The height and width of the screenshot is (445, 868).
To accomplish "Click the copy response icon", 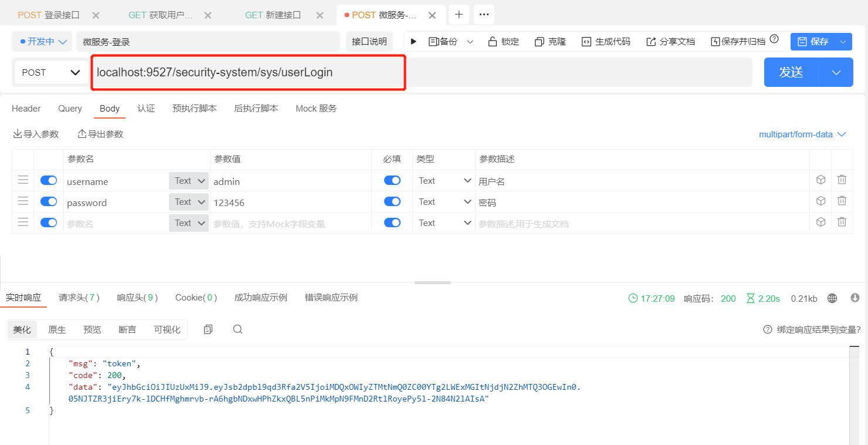I will [208, 329].
